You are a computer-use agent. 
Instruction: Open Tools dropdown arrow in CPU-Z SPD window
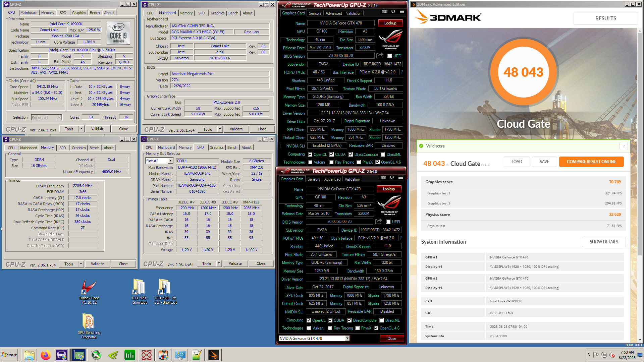[x=219, y=263]
